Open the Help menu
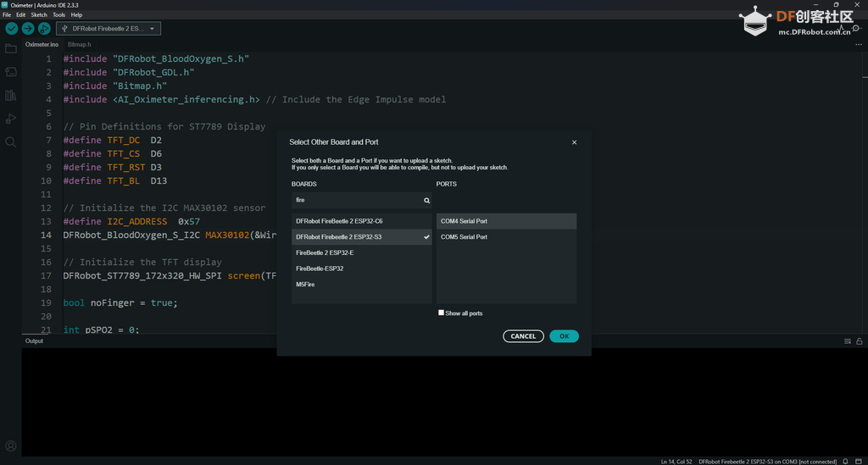868x465 pixels. click(x=76, y=15)
